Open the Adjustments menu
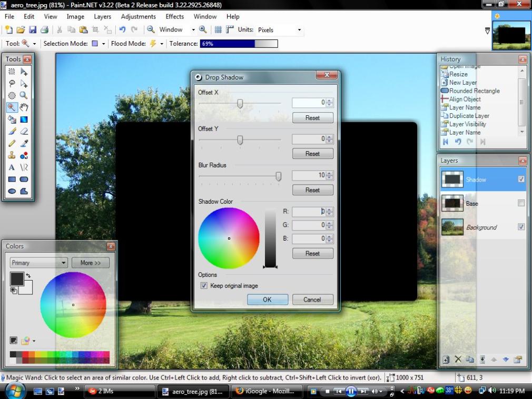The width and height of the screenshot is (532, 399). click(139, 17)
